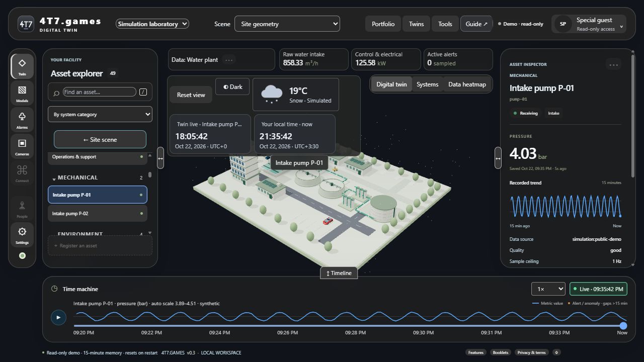644x362 pixels.
Task: Open the Twin sidebar icon
Action: (x=22, y=66)
